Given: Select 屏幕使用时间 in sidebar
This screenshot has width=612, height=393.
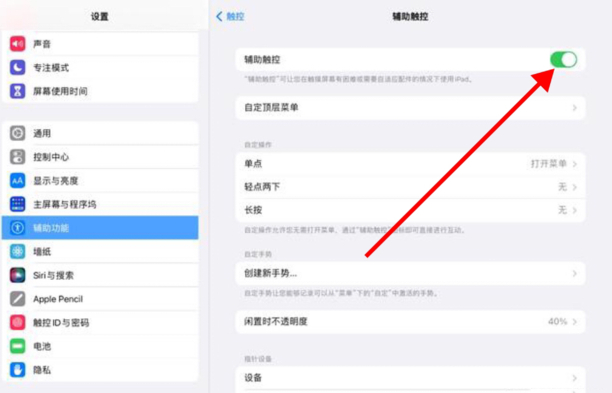Looking at the screenshot, I should tap(100, 91).
